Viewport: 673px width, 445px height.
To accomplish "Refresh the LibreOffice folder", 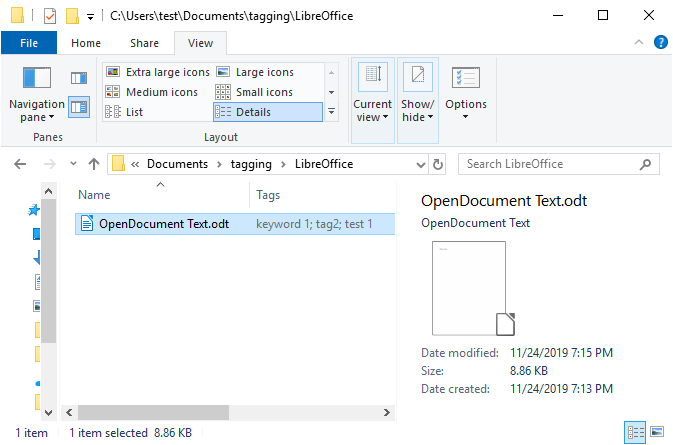I will [437, 164].
